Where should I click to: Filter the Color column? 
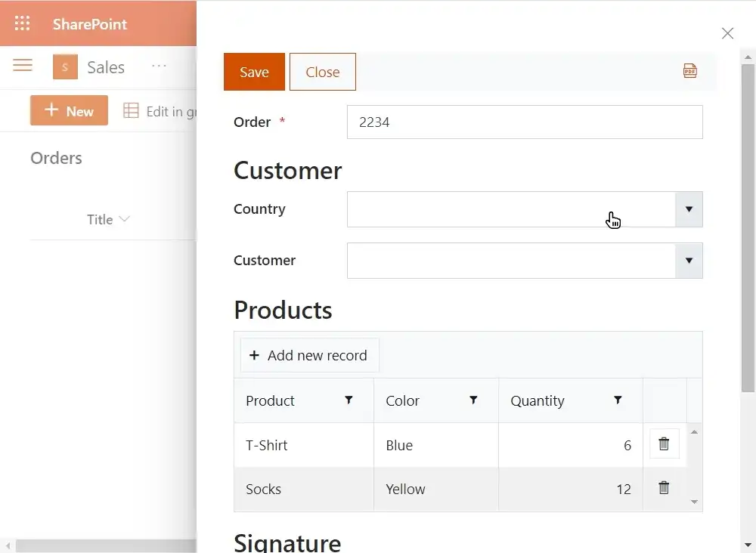(473, 400)
